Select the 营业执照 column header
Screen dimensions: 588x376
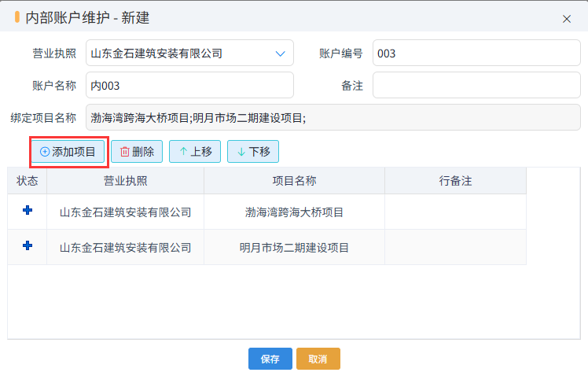pos(126,181)
